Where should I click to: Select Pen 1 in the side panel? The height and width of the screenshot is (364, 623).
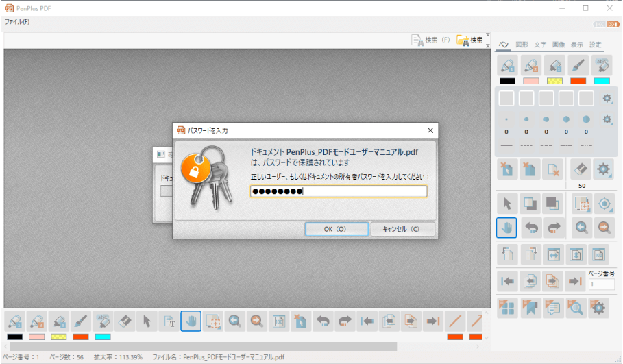[x=507, y=66]
